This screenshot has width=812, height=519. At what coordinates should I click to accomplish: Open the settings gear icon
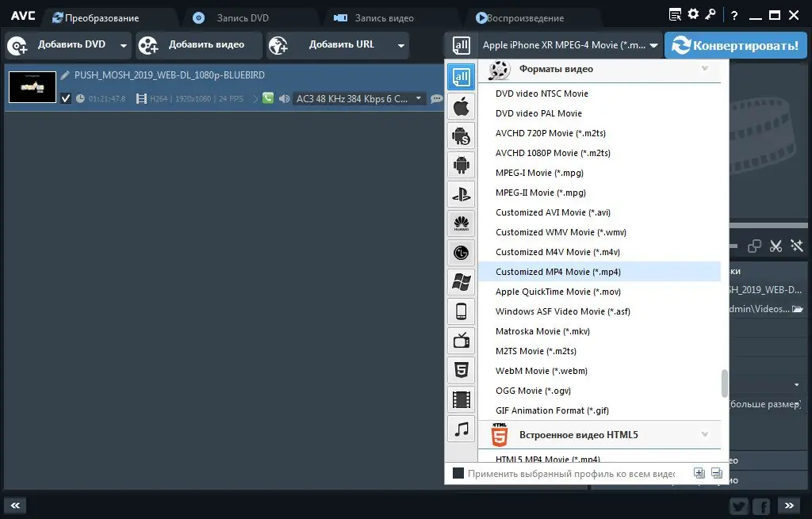[693, 14]
